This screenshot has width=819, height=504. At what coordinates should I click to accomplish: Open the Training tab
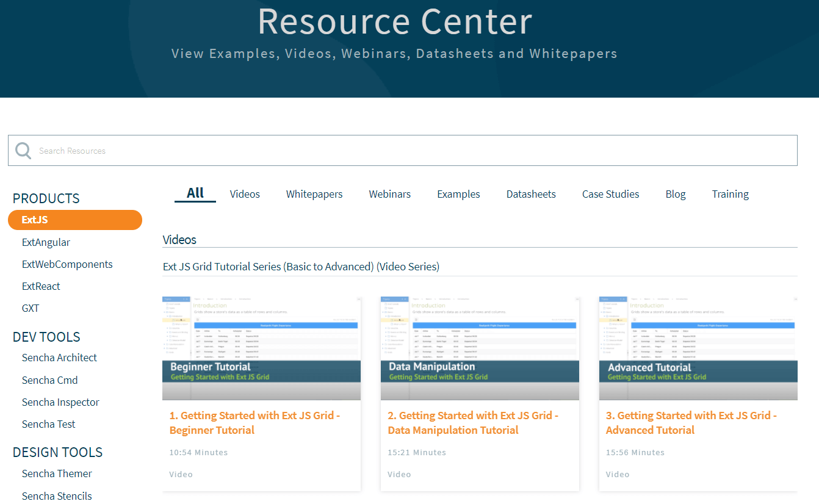730,194
